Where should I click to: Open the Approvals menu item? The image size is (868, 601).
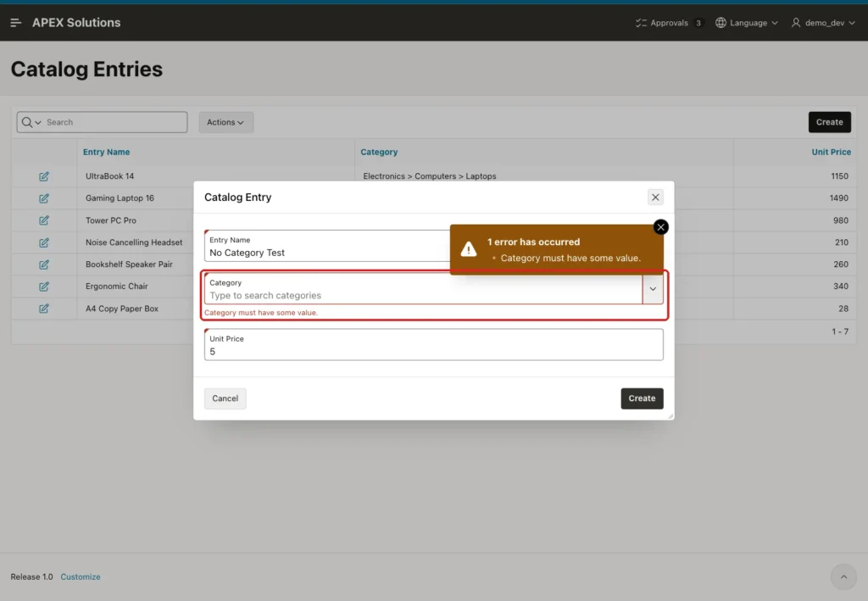(669, 23)
